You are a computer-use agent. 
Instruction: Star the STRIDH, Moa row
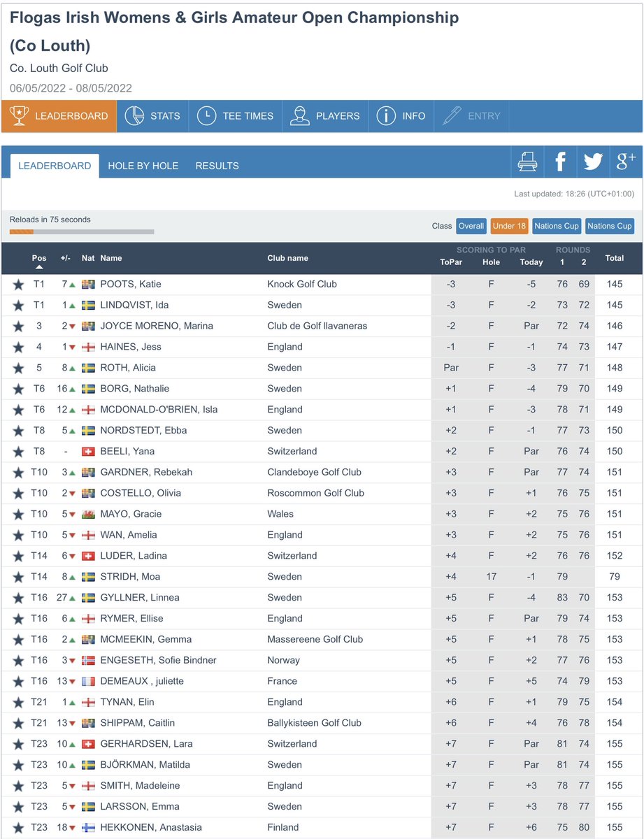point(17,578)
